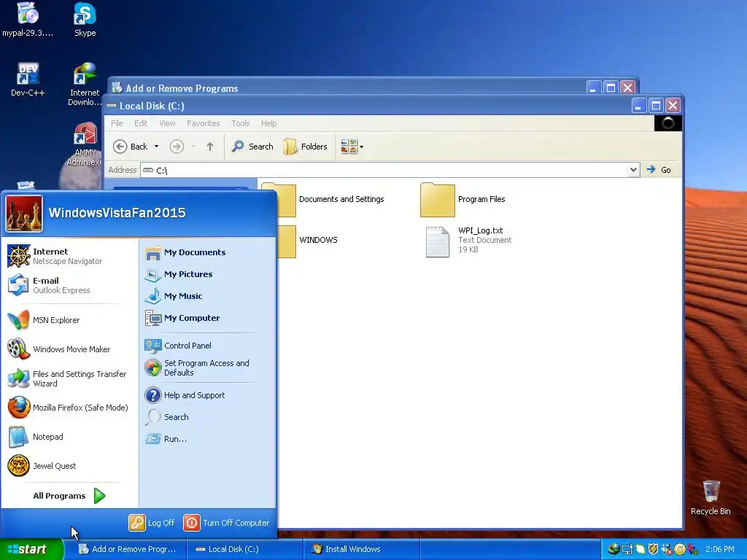The height and width of the screenshot is (560, 747).
Task: Expand the address bar dropdown
Action: coord(633,170)
